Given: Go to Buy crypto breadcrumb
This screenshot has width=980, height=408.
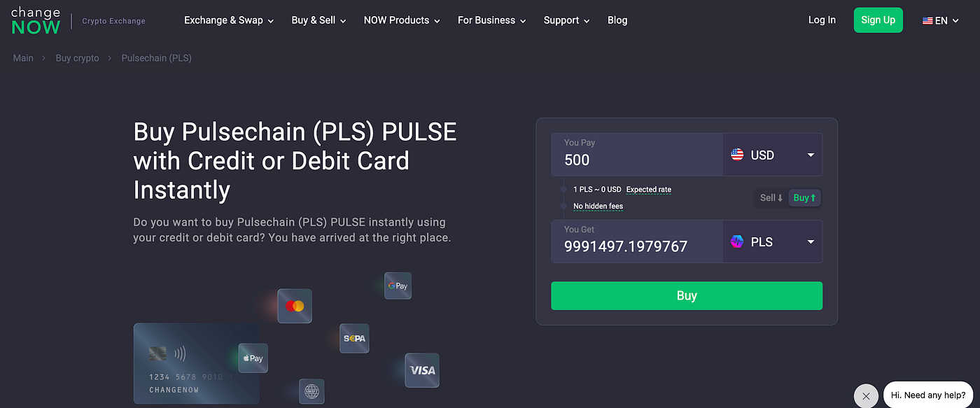Looking at the screenshot, I should (x=77, y=58).
